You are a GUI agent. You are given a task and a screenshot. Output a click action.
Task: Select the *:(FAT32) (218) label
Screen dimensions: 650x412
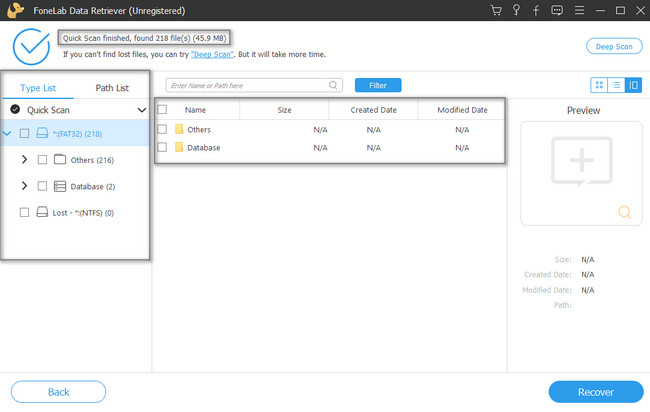(x=77, y=133)
